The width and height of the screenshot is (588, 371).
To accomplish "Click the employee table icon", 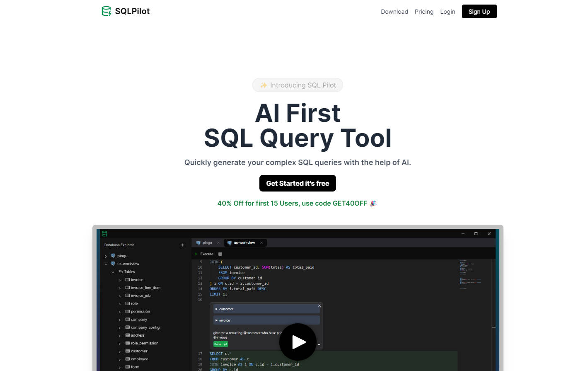I will pos(128,359).
